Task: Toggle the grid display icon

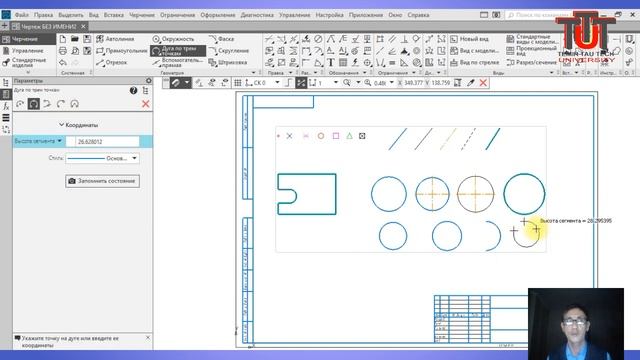Action: pos(238,83)
